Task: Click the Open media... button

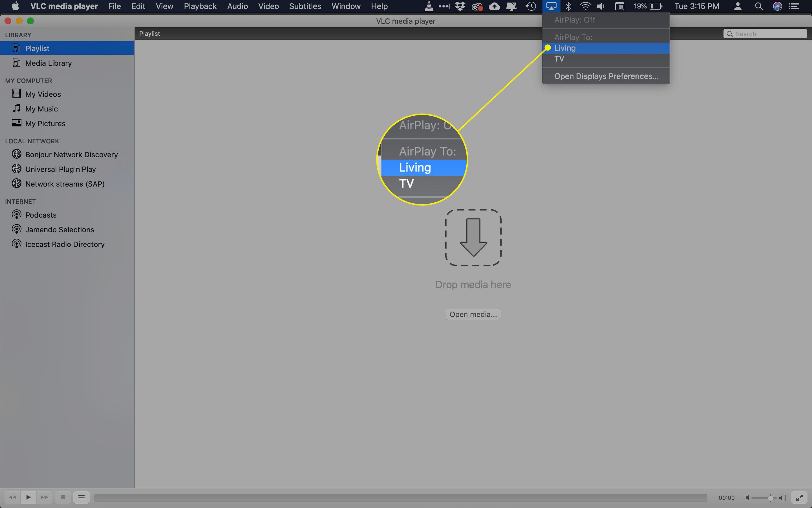Action: (x=473, y=314)
